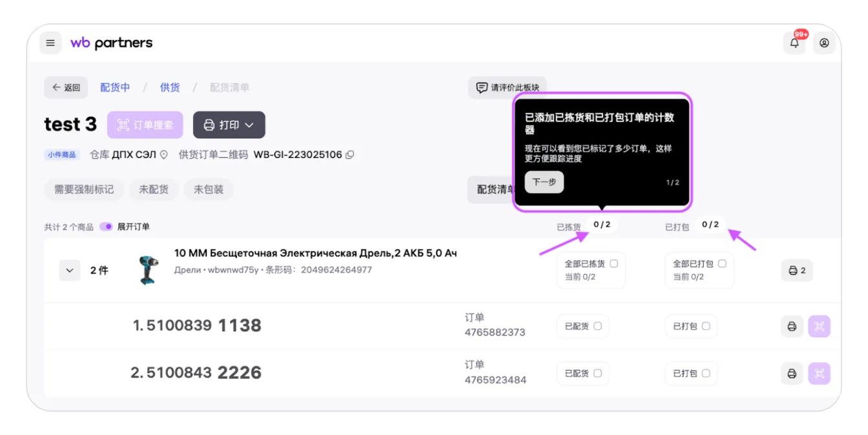Go to 配货中 breadcrumb
This screenshot has width=868, height=435.
(x=115, y=88)
